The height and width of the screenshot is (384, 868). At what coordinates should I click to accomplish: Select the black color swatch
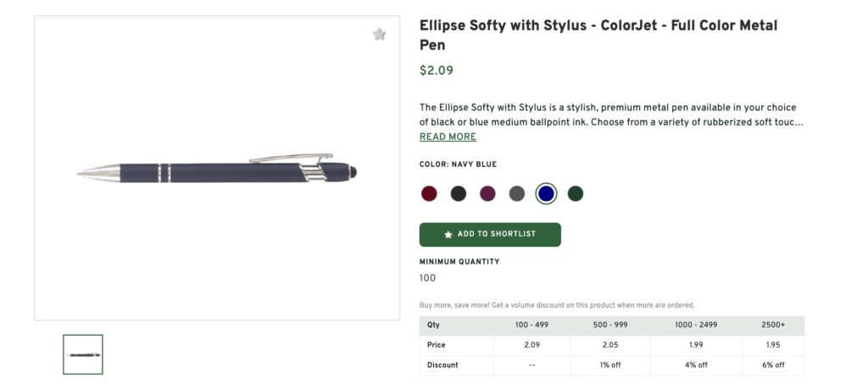pyautogui.click(x=459, y=193)
